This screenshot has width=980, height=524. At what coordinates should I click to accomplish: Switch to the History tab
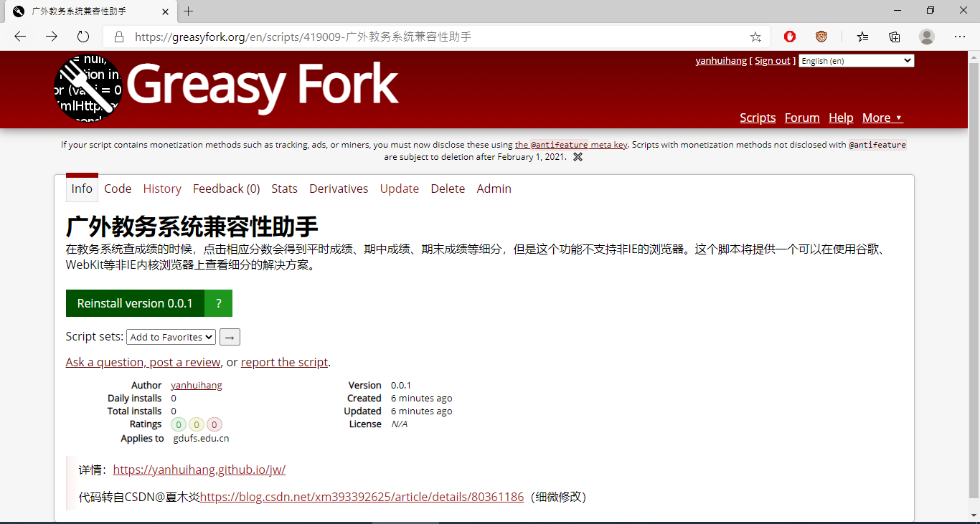pyautogui.click(x=162, y=189)
